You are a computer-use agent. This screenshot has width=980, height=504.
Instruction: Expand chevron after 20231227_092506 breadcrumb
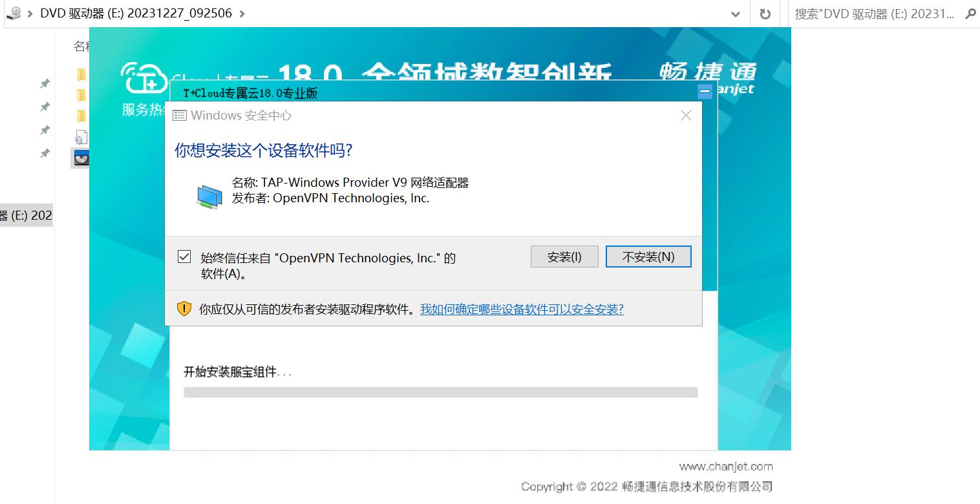point(242,14)
